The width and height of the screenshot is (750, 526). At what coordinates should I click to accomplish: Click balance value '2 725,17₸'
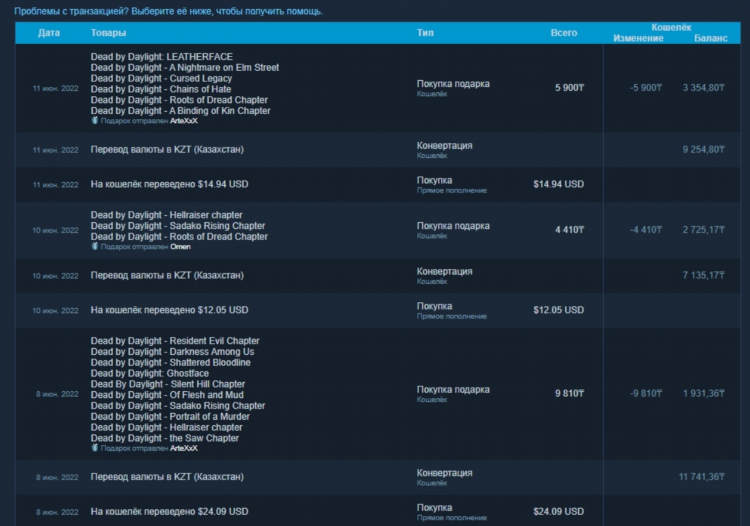pos(703,230)
